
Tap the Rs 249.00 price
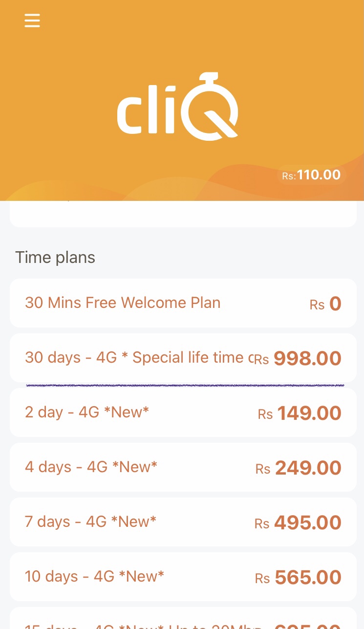coord(299,468)
